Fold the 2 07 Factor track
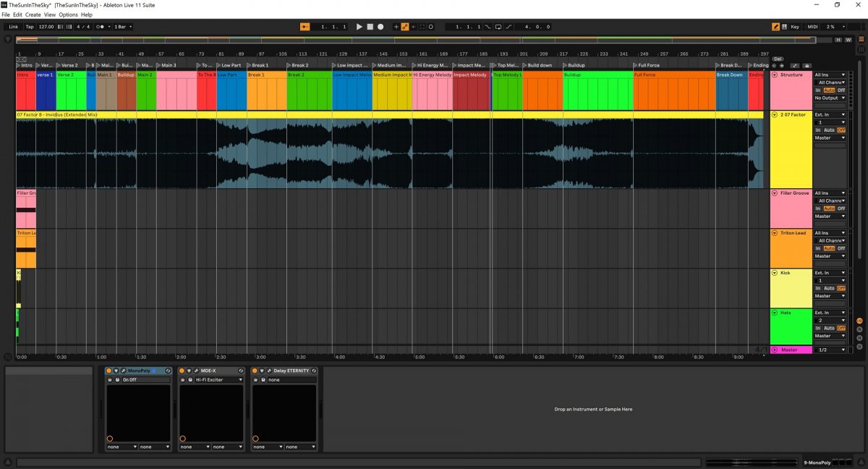Image resolution: width=868 pixels, height=469 pixels. coord(775,114)
